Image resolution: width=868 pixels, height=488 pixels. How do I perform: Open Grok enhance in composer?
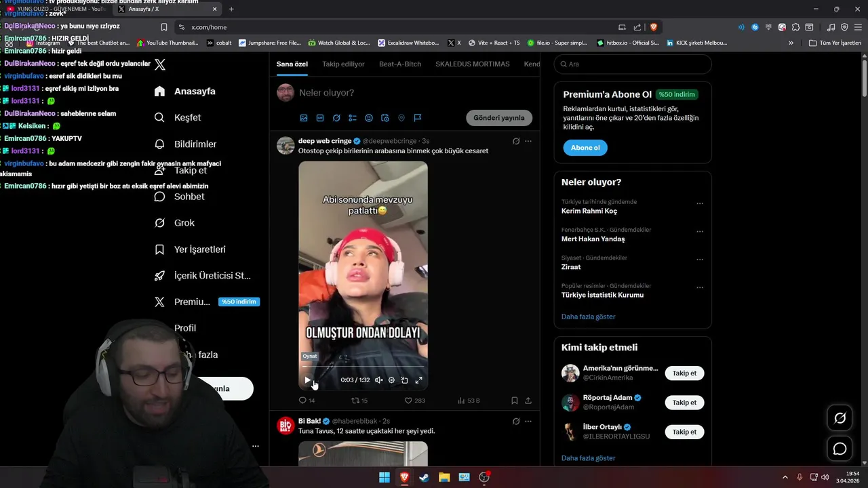click(x=336, y=118)
